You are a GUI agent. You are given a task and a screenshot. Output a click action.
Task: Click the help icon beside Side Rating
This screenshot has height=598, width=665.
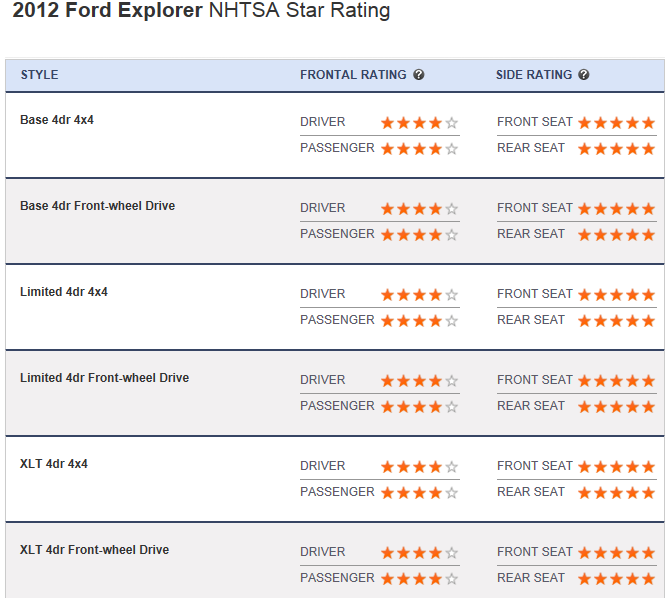584,75
